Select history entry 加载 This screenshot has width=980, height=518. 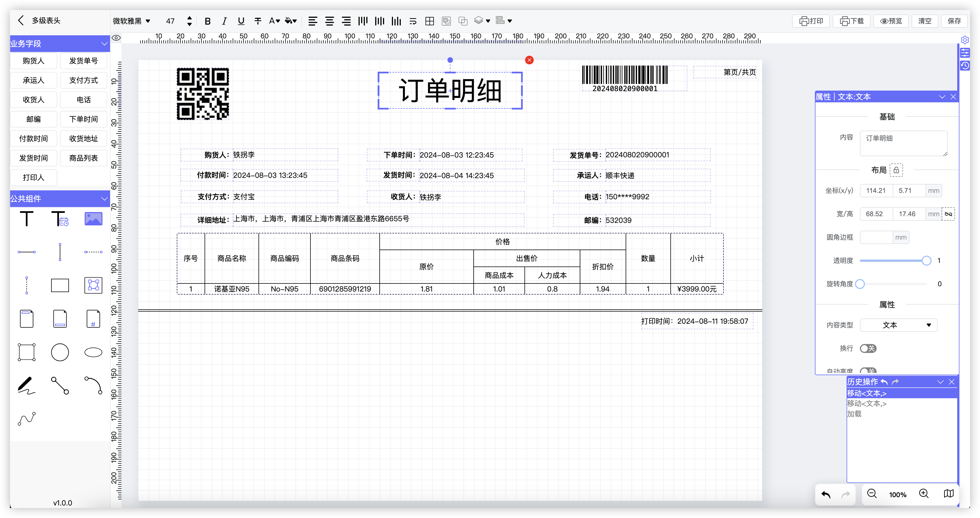pyautogui.click(x=854, y=414)
